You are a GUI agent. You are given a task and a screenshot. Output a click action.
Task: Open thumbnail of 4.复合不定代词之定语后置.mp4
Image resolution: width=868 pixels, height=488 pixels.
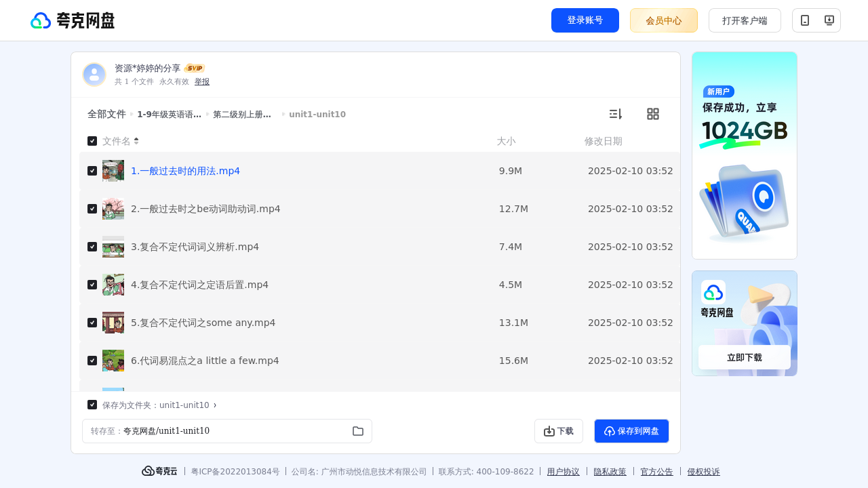pos(113,285)
